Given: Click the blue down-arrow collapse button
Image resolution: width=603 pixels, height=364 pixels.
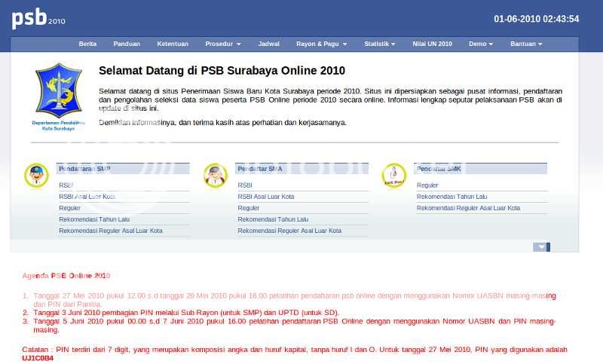Looking at the screenshot, I should (541, 246).
